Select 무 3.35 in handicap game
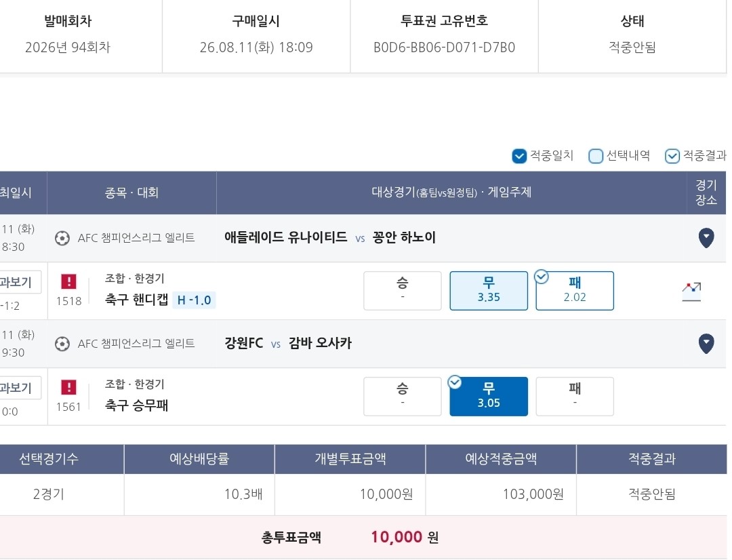This screenshot has width=732, height=560. pyautogui.click(x=489, y=291)
